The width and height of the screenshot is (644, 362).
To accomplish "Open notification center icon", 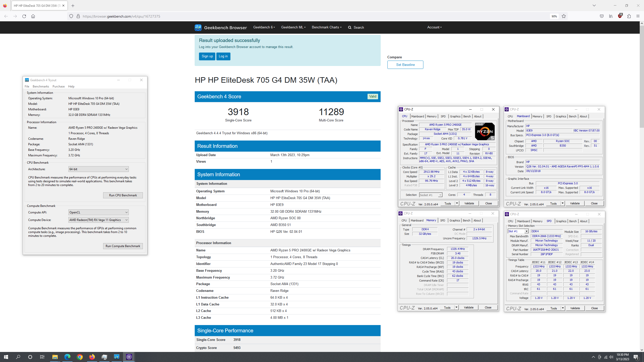I will tap(636, 357).
